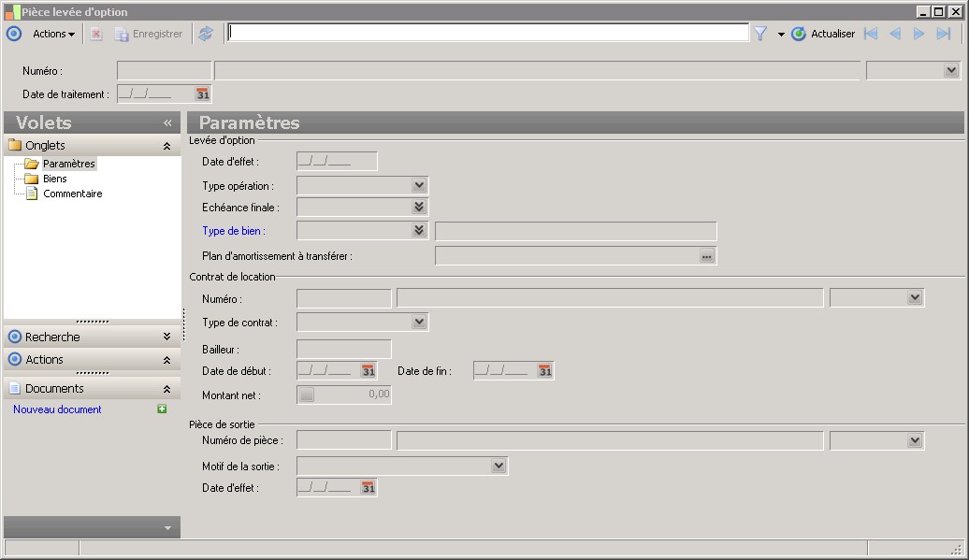Click the Commentaire document icon
This screenshot has width=969, height=560.
[32, 194]
